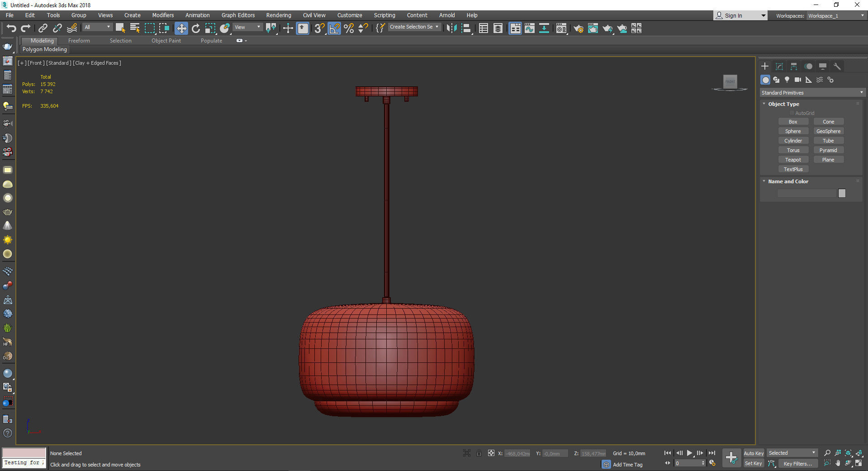Click the Undo arrow icon
868x471 pixels.
pos(11,29)
